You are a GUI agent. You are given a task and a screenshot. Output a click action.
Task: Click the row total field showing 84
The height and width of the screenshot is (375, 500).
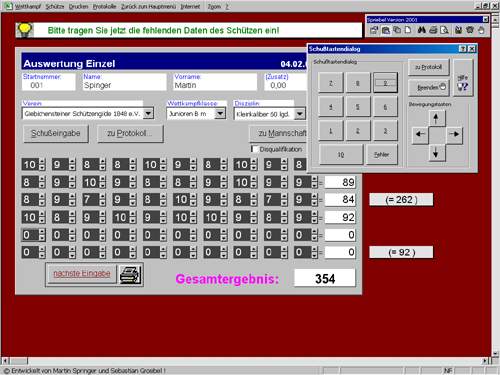(340, 199)
